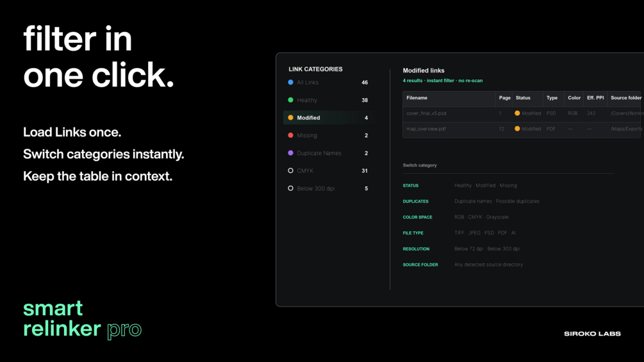Select the All Links category
Screen dimensions: 644x362
tap(328, 83)
